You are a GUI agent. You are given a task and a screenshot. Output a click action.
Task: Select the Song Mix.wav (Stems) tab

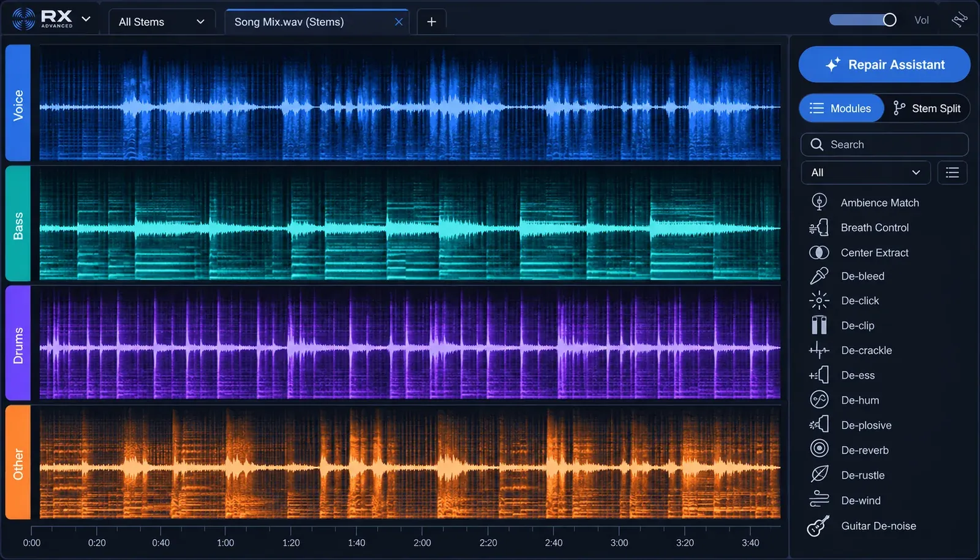click(317, 22)
